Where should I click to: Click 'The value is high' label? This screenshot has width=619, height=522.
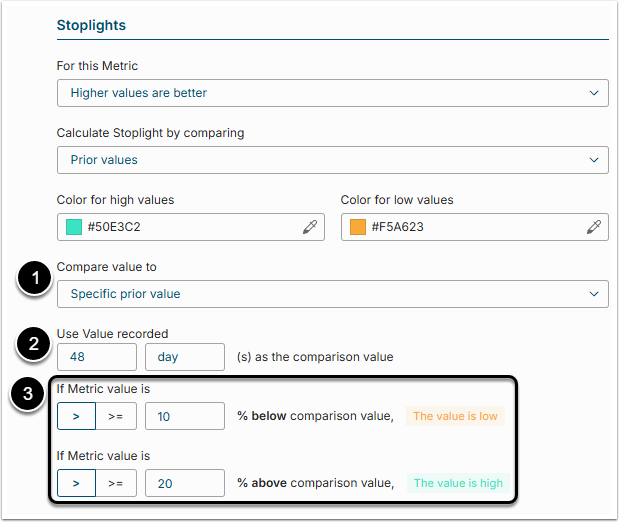(458, 483)
